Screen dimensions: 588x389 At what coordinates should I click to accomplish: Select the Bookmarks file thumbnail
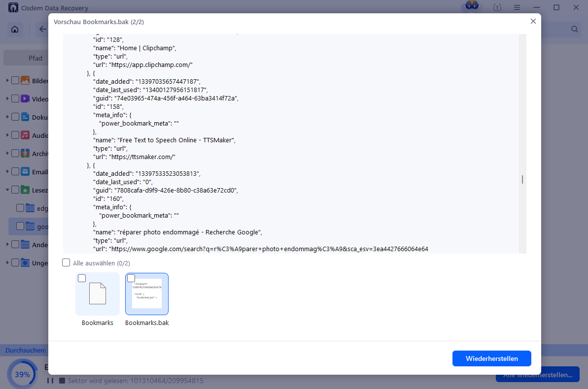[x=98, y=294]
